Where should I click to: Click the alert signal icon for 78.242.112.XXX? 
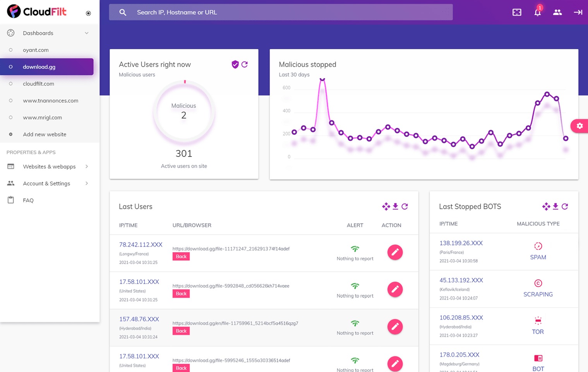coord(355,249)
